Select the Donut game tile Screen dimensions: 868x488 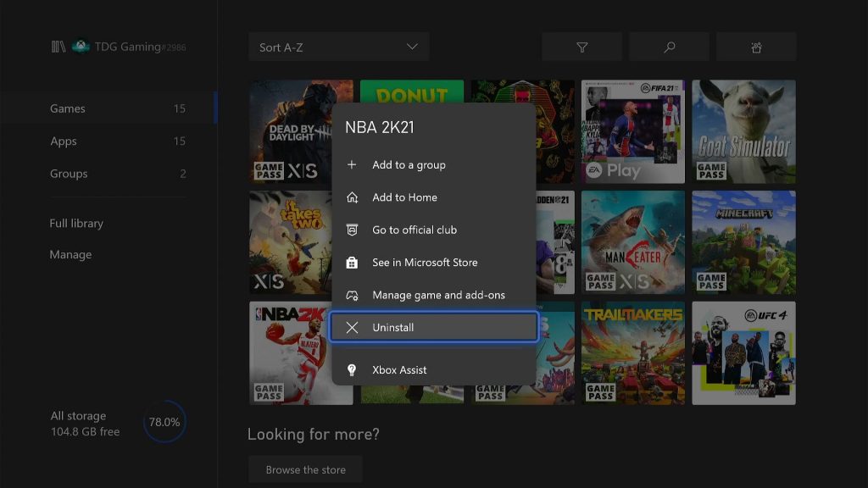click(412, 91)
